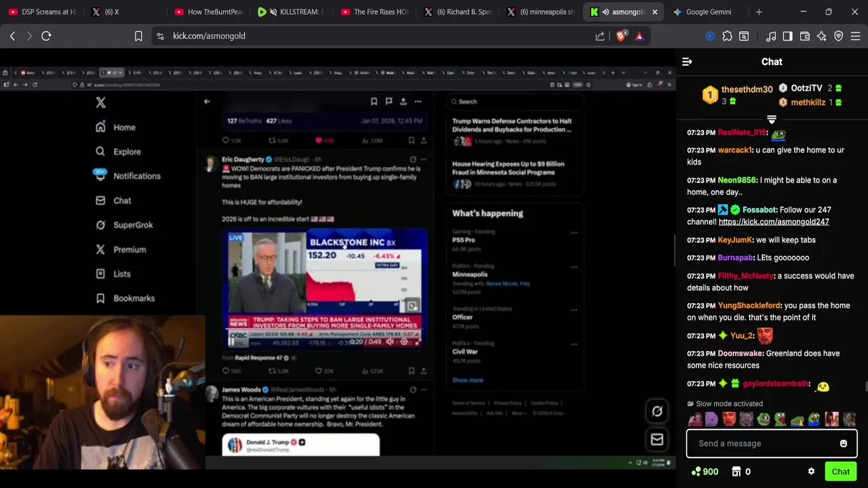Switch to the minneapolis X tab
Viewport: 868px width, 488px height.
click(x=540, y=12)
